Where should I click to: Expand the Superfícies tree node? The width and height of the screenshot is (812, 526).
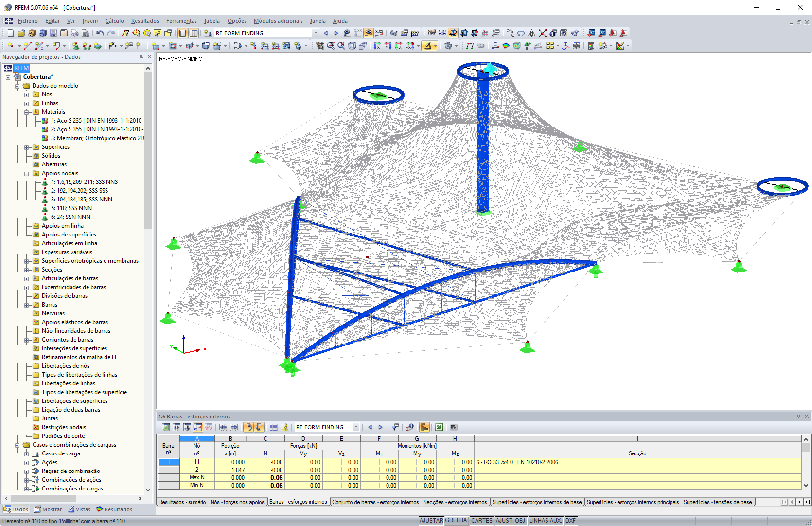[x=27, y=147]
